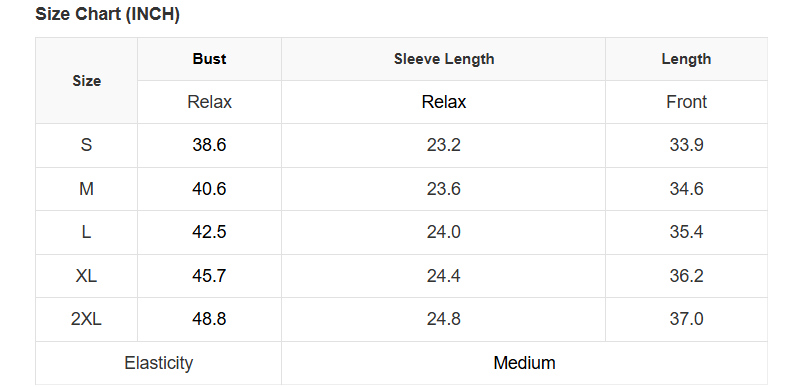Viewport: 801px width, 387px height.
Task: Click the length value 37.0
Action: coord(686,319)
